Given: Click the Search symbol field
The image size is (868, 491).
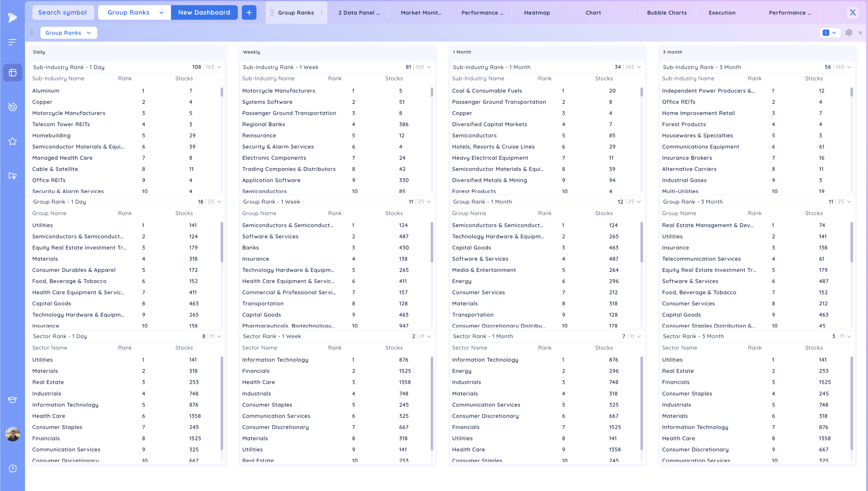Looking at the screenshot, I should tap(63, 13).
